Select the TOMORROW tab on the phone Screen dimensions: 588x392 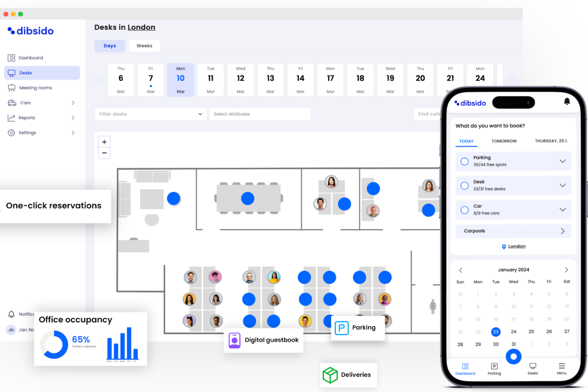coord(504,141)
